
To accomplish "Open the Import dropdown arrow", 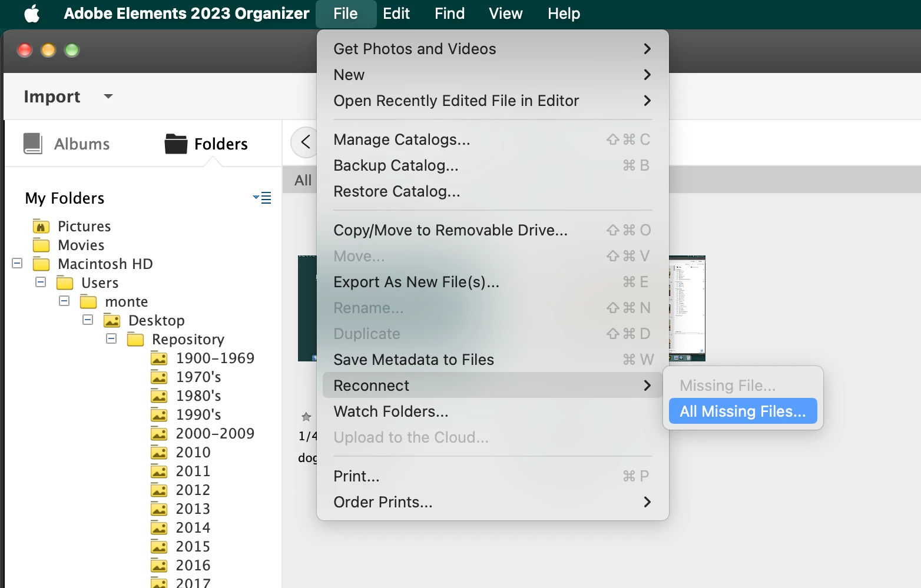I will (108, 97).
